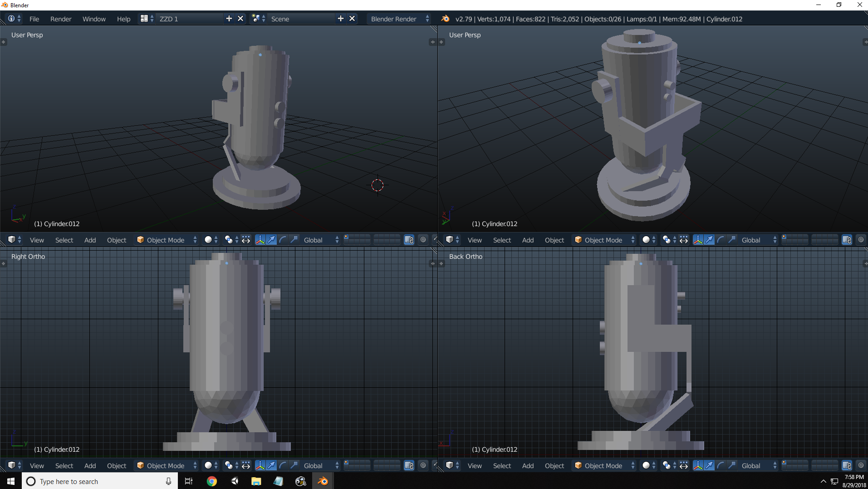Open viewport shading selector in Right Ortho header
Viewport: 868px width, 489px height.
(211, 465)
